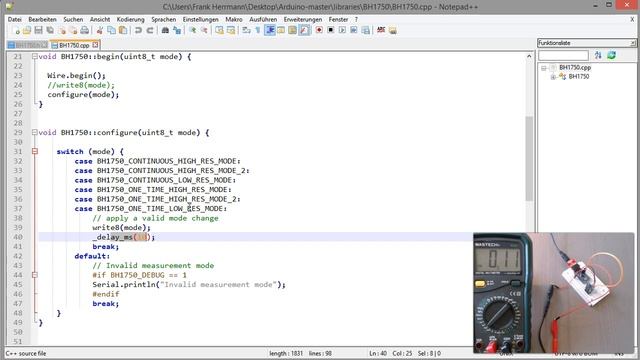Zoom in using toolbar icon
The image size is (640, 360).
(x=192, y=30)
